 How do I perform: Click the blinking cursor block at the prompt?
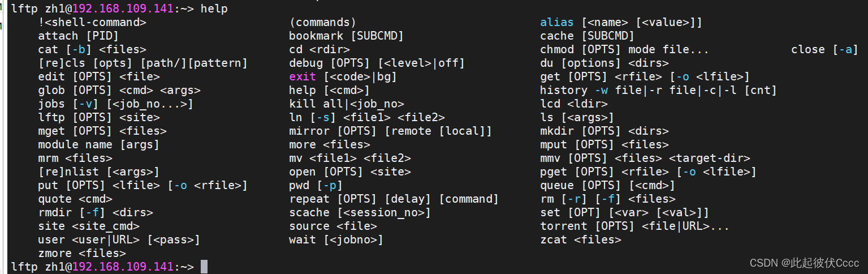pos(204,267)
